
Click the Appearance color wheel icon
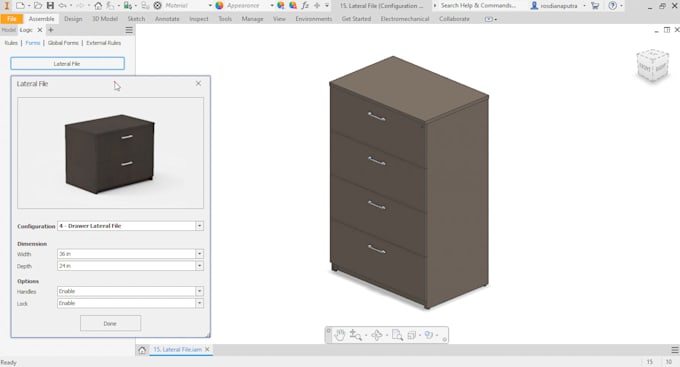(x=219, y=6)
